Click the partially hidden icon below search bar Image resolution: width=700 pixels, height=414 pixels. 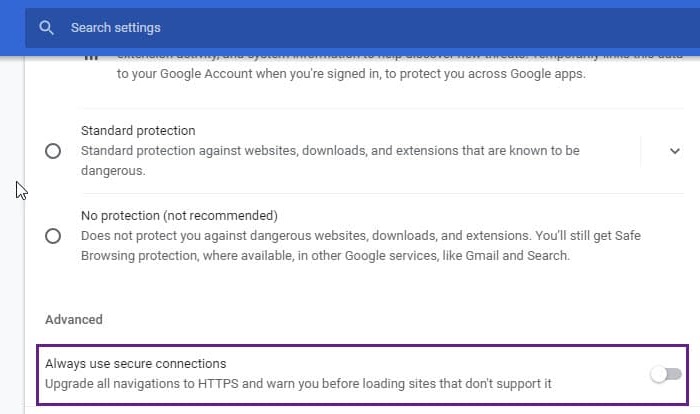(x=91, y=58)
